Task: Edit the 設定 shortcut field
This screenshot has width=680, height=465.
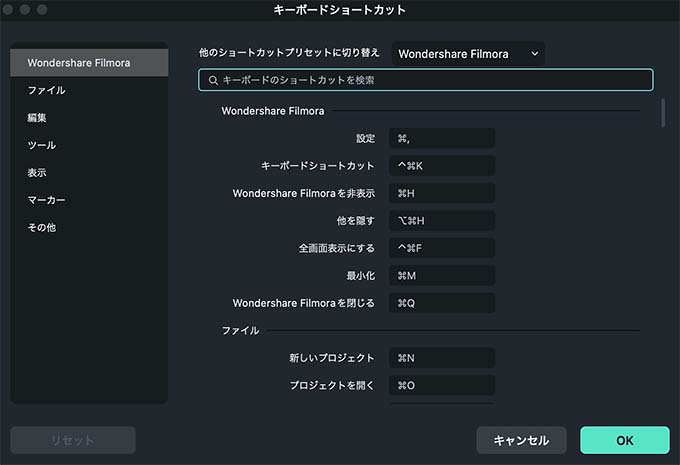Action: [442, 138]
